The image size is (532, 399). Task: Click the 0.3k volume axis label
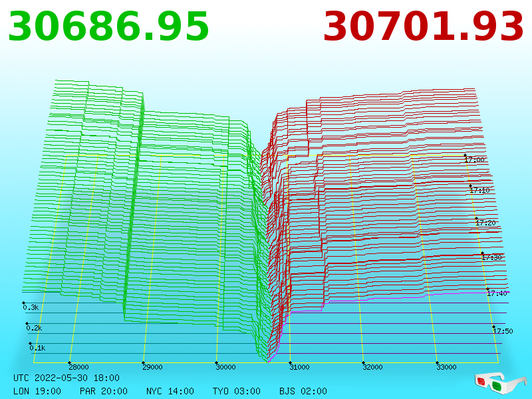tap(31, 307)
